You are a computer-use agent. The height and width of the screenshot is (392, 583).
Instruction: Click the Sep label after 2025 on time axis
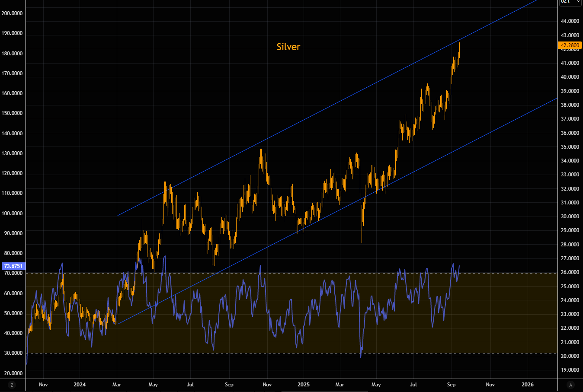[451, 384]
